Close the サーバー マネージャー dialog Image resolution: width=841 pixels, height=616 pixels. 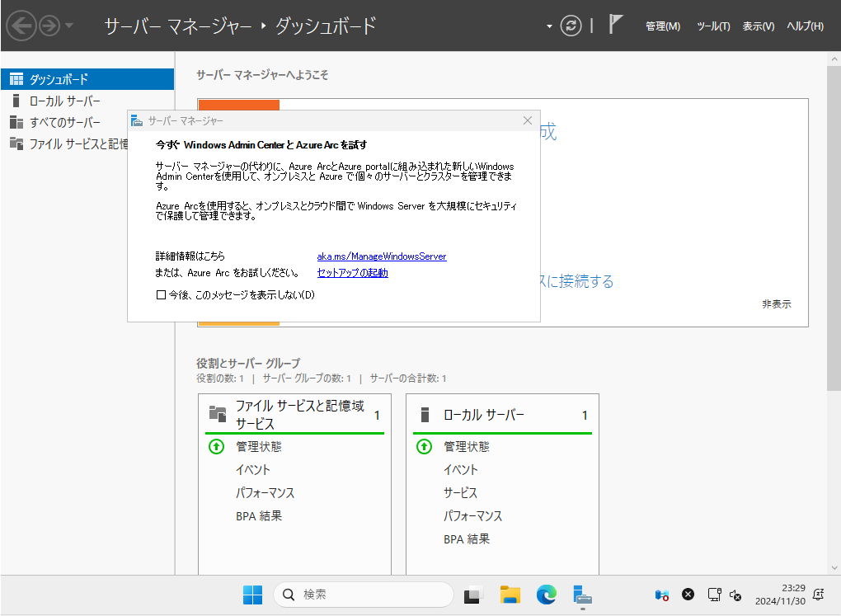[x=527, y=120]
